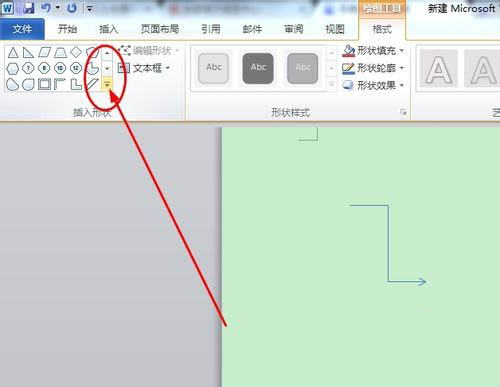Switch to the 审阅 Review tab
Viewport: 500px width, 387px height.
tap(294, 29)
